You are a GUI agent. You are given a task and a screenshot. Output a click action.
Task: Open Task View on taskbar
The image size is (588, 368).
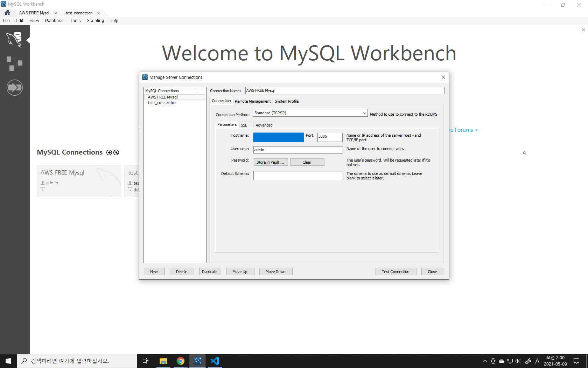coord(146,361)
